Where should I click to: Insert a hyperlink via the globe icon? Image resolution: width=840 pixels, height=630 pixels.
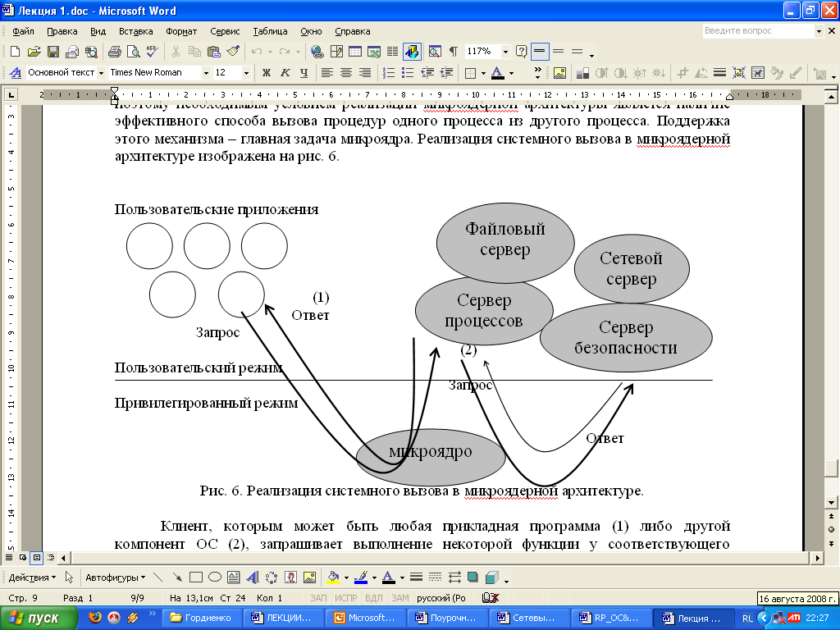[317, 52]
